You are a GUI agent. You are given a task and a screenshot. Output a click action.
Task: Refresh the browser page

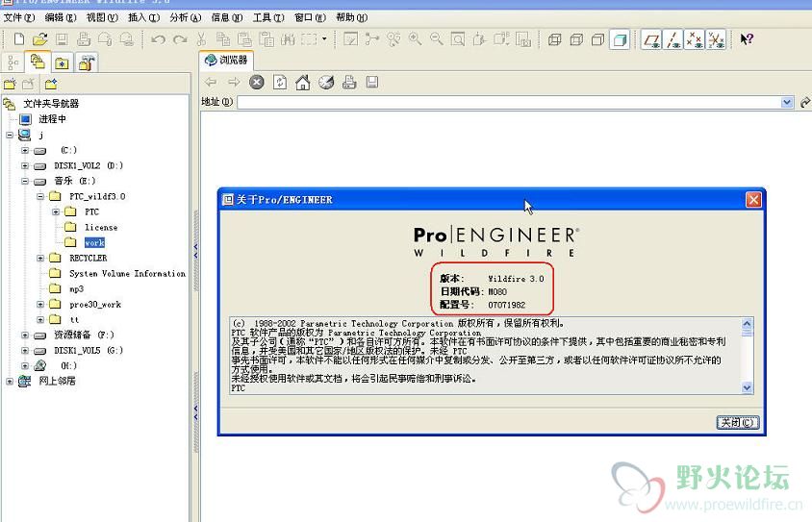pos(280,82)
